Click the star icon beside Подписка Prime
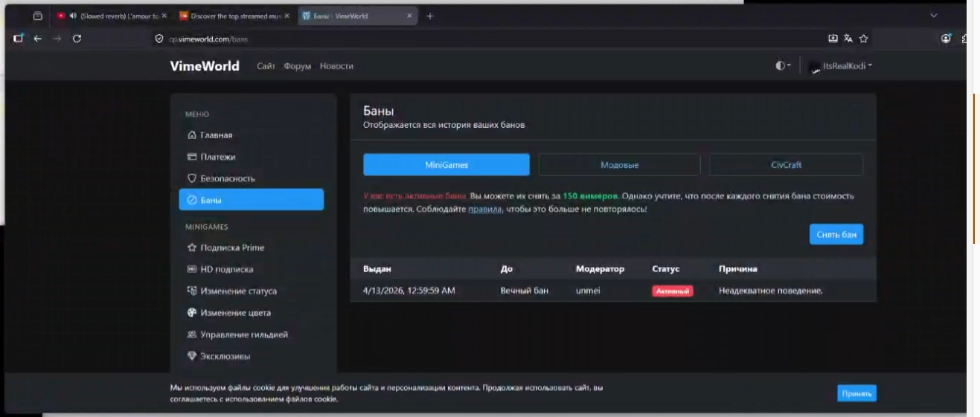The height and width of the screenshot is (417, 980). [x=192, y=248]
